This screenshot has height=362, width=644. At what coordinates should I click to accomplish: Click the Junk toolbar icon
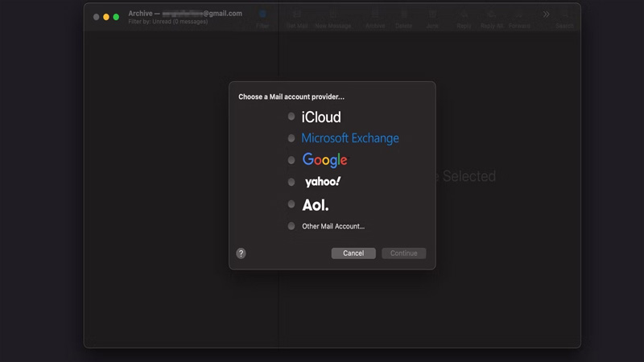coord(432,15)
